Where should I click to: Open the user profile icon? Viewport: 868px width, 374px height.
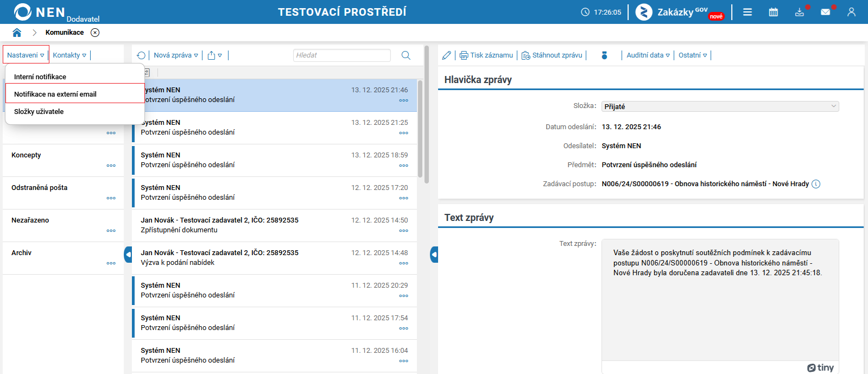pos(851,12)
